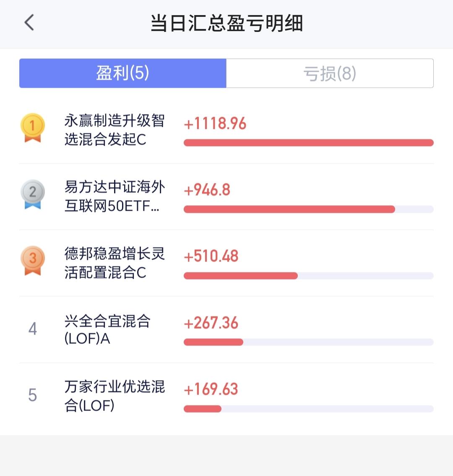This screenshot has width=453, height=476.
Task: Click the silver rank 2 medal icon
Action: pos(32,194)
